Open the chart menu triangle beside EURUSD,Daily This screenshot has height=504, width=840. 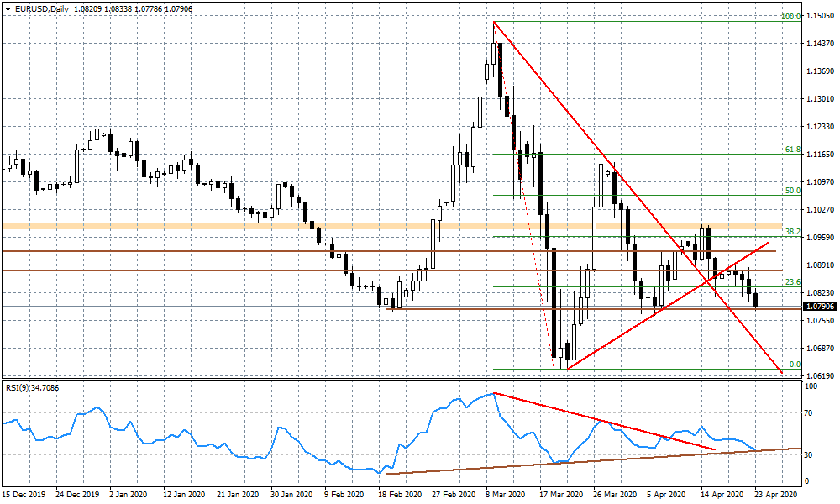pos(8,9)
